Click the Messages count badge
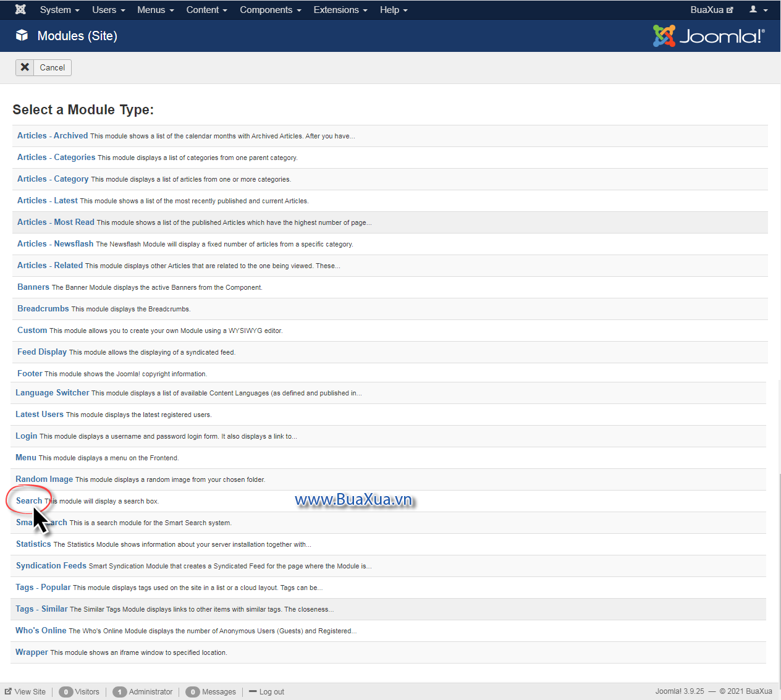Viewport: 781px width, 700px height. [193, 692]
